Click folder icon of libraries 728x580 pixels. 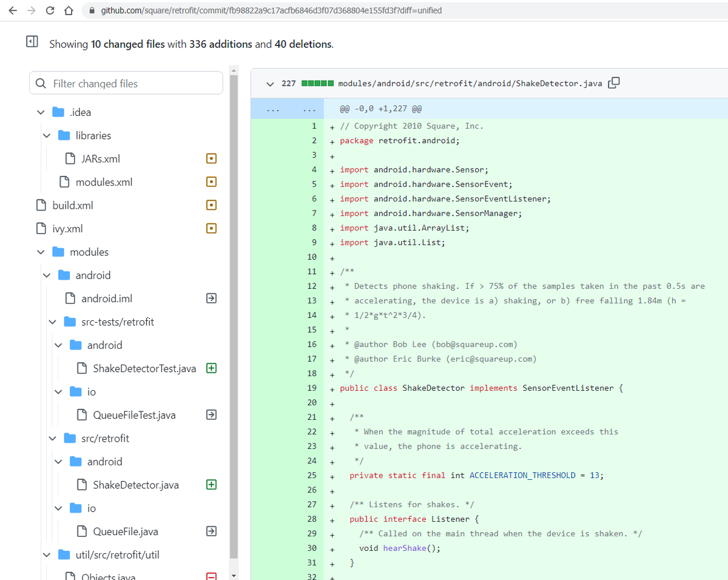64,135
